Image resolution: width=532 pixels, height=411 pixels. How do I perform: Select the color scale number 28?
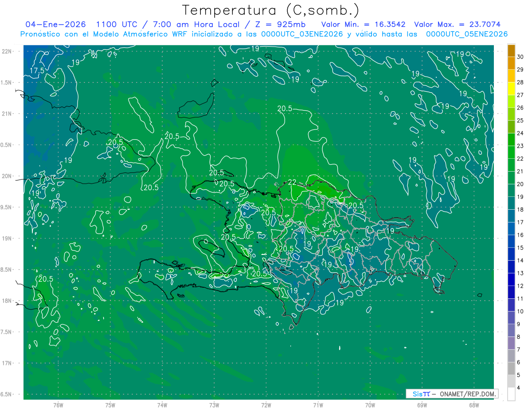coord(520,82)
